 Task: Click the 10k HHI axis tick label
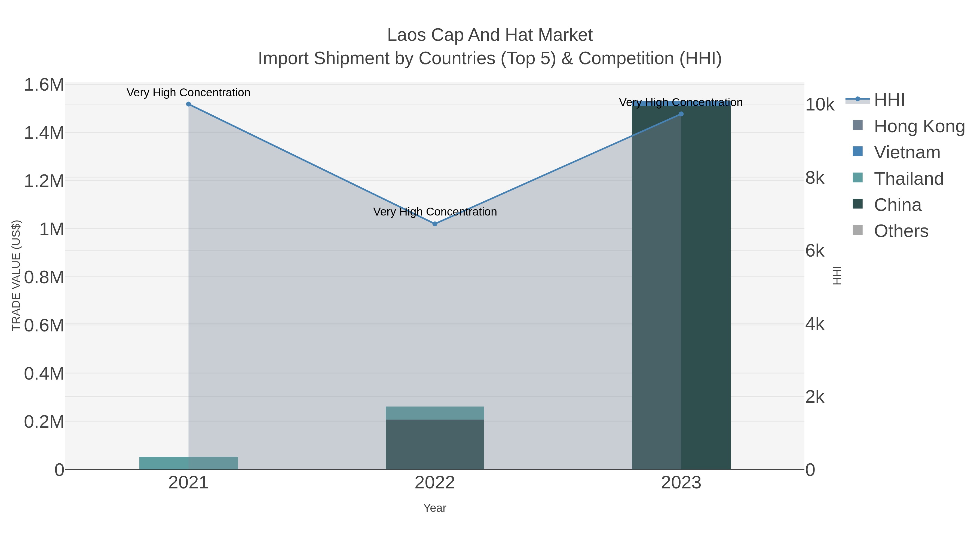point(820,104)
